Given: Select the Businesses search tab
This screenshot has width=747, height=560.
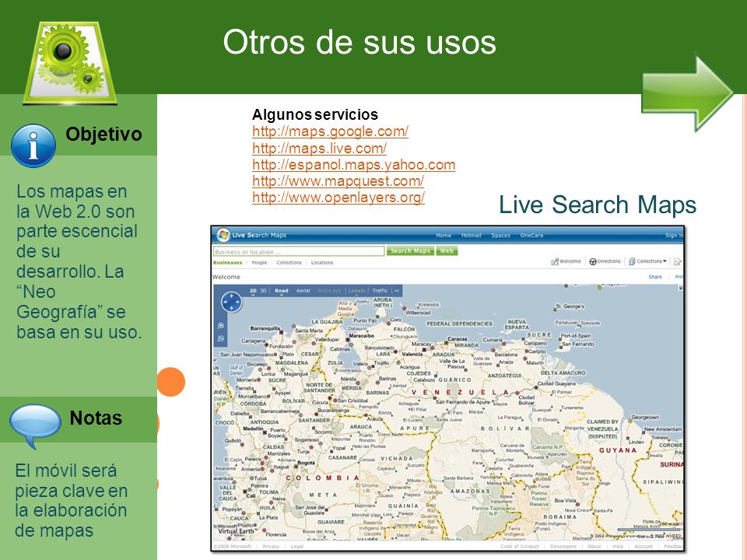Looking at the screenshot, I should [228, 262].
